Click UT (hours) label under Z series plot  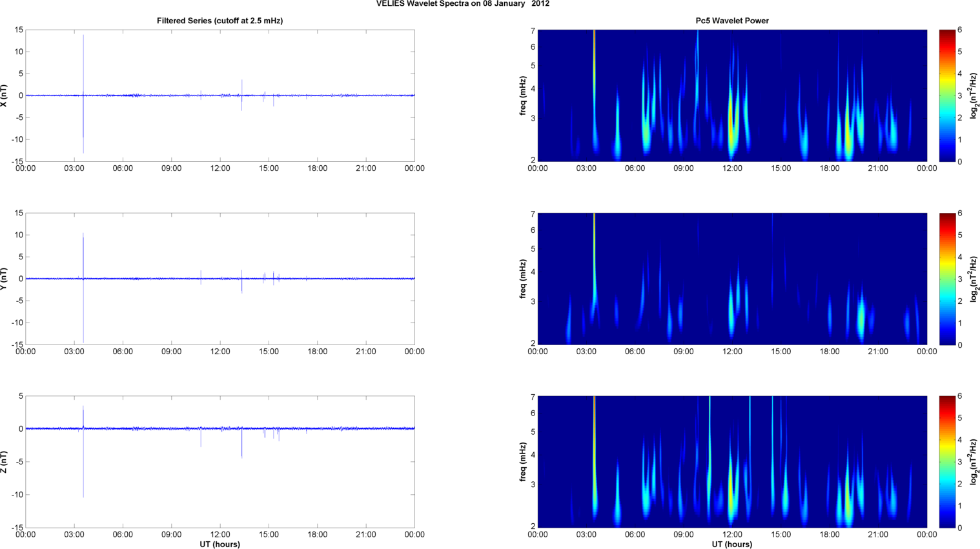click(219, 544)
